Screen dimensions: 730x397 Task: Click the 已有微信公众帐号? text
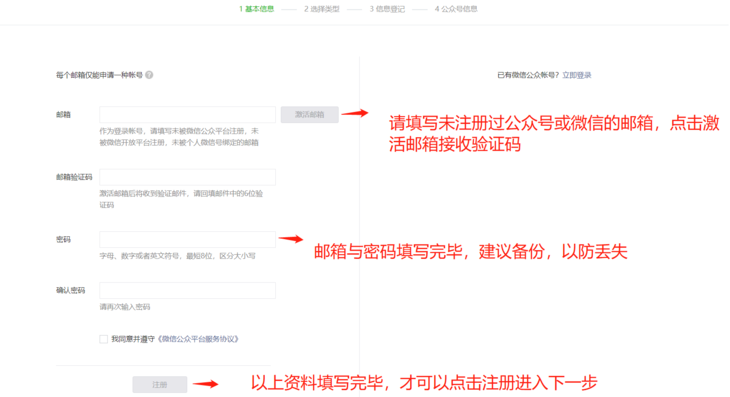[528, 75]
